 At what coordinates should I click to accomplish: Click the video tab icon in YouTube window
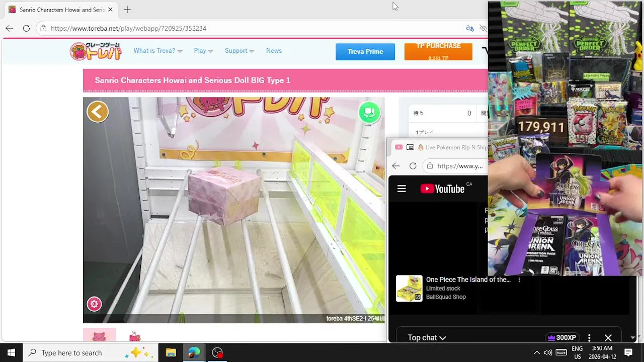pos(398,147)
